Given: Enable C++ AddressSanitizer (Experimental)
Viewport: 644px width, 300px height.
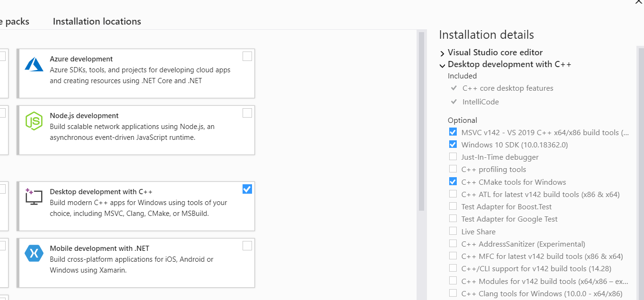Looking at the screenshot, I should [453, 244].
